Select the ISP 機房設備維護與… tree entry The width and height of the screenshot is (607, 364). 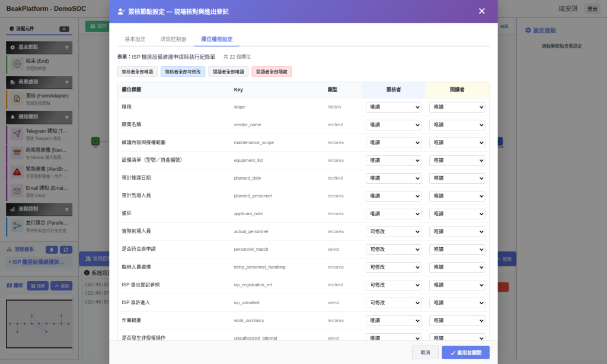coord(39,262)
